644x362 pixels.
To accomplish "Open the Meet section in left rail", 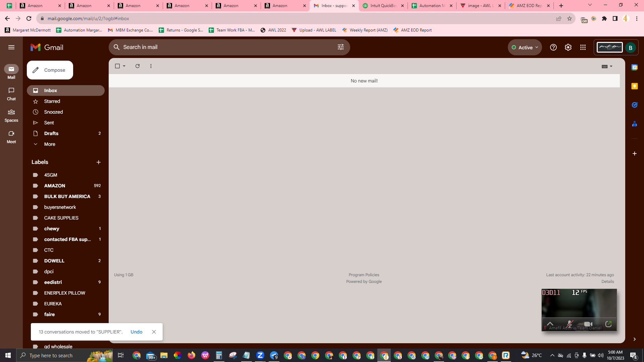I will click(x=11, y=136).
